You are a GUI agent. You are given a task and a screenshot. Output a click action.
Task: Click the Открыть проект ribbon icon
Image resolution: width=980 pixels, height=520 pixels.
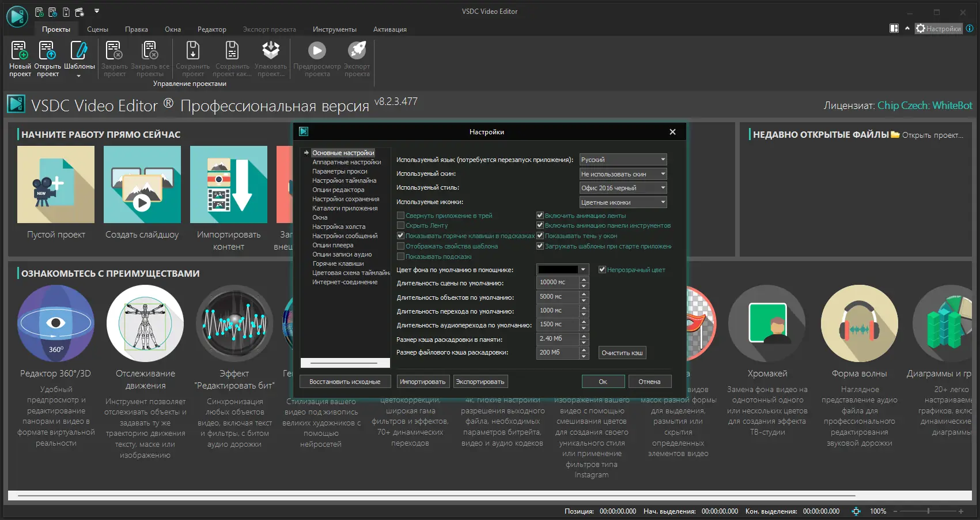[x=47, y=51]
